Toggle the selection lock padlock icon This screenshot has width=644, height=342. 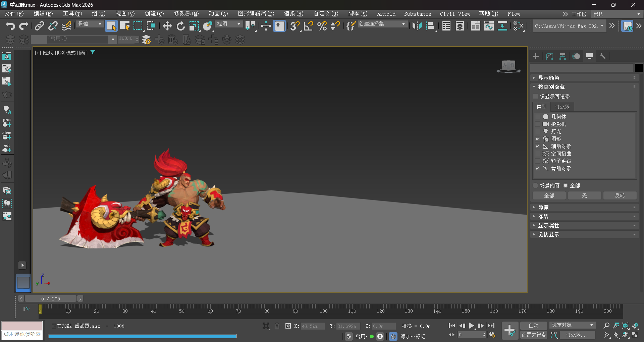277,326
